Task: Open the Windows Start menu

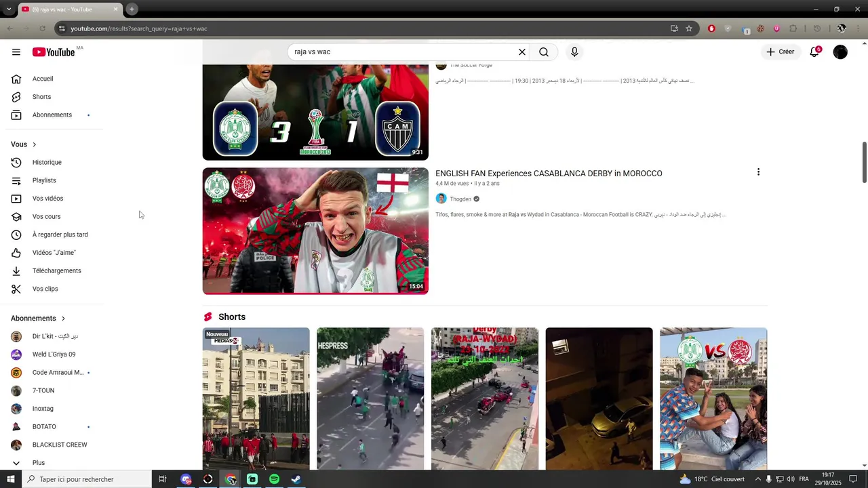Action: 11,479
